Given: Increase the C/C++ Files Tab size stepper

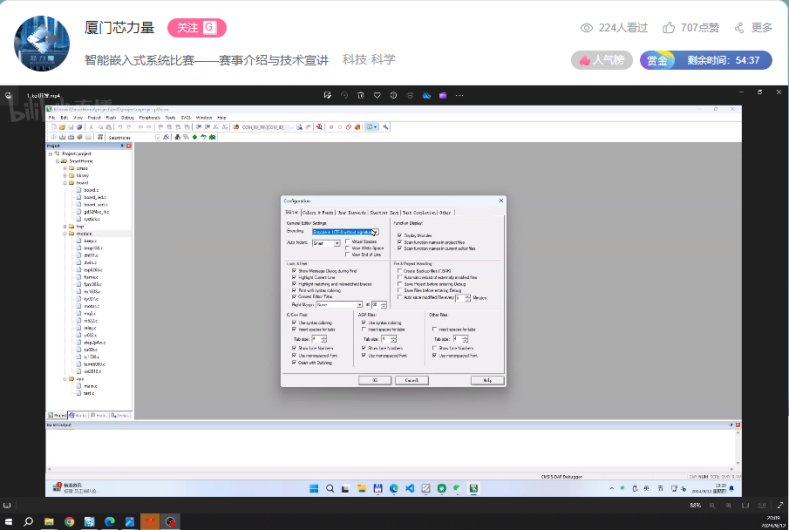Looking at the screenshot, I should pyautogui.click(x=324, y=337).
